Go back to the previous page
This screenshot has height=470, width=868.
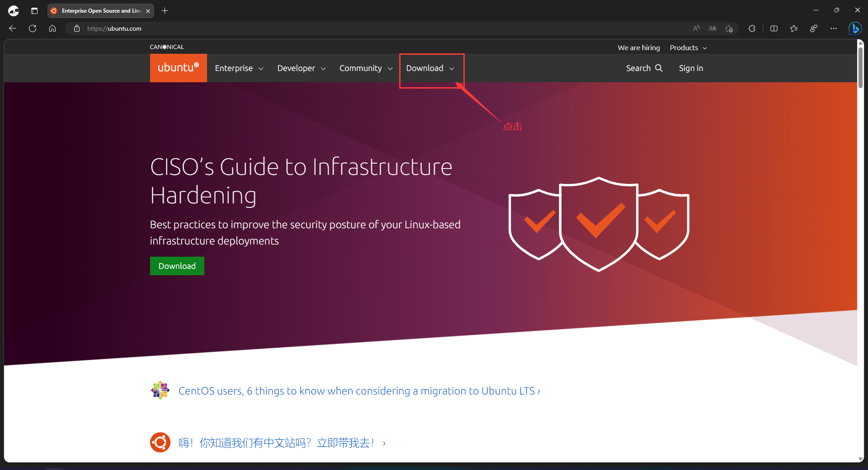coord(13,28)
